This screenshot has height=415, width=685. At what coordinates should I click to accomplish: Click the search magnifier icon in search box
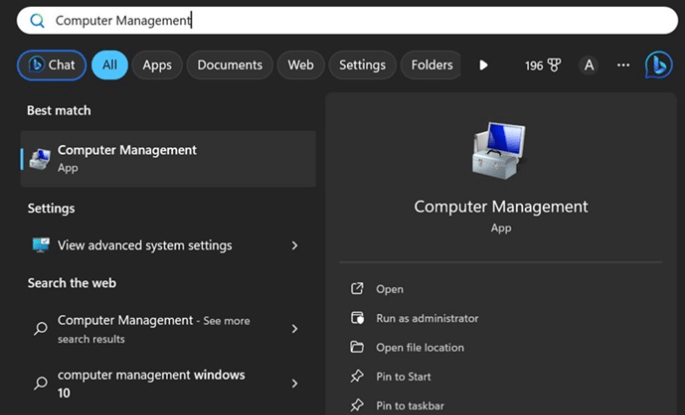38,20
